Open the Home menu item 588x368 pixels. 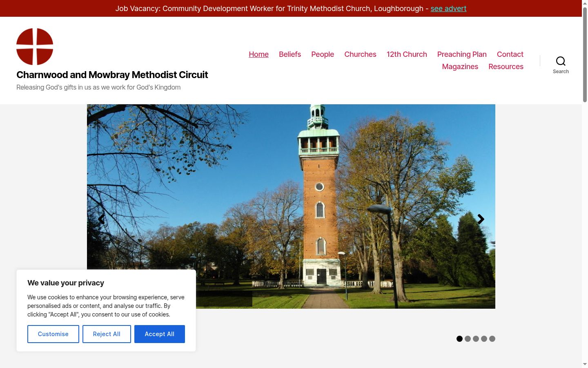pos(258,54)
